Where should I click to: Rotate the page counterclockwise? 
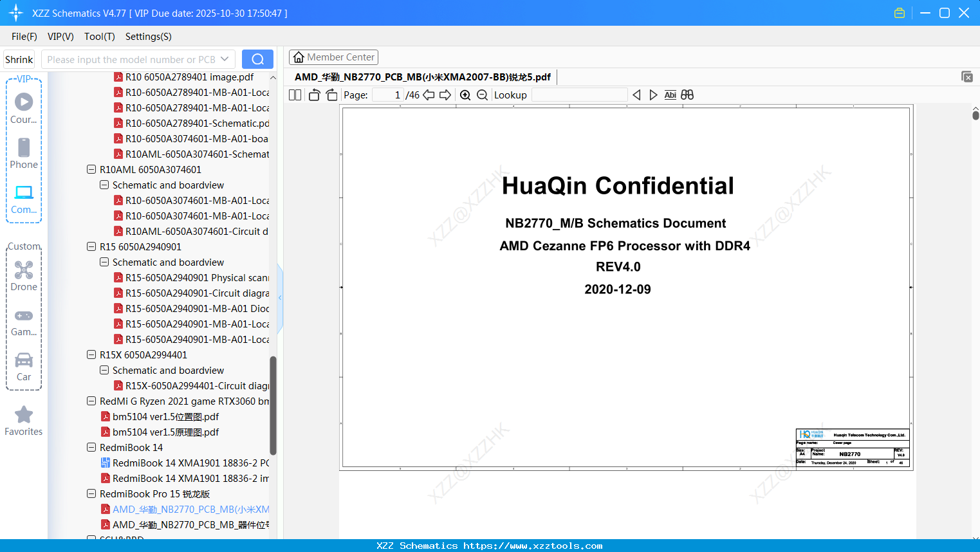314,95
